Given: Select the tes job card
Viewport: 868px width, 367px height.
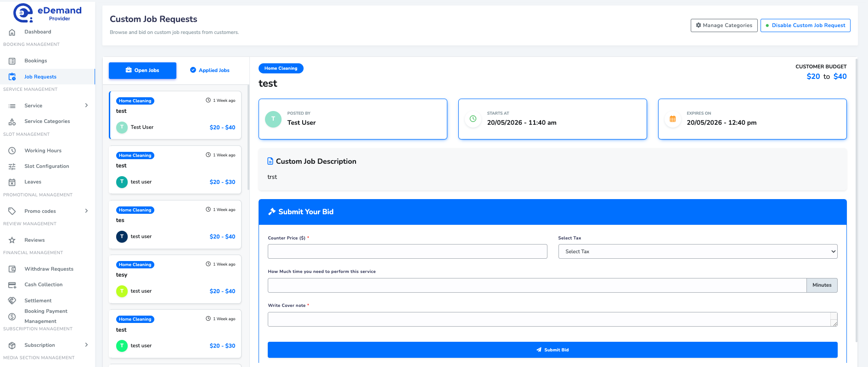Looking at the screenshot, I should (x=175, y=224).
